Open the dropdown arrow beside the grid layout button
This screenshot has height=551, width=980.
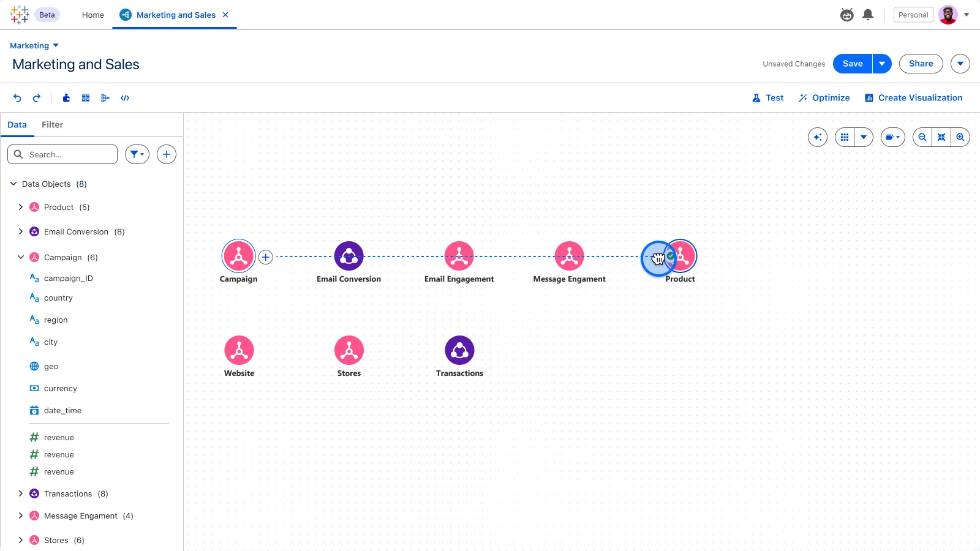click(864, 137)
